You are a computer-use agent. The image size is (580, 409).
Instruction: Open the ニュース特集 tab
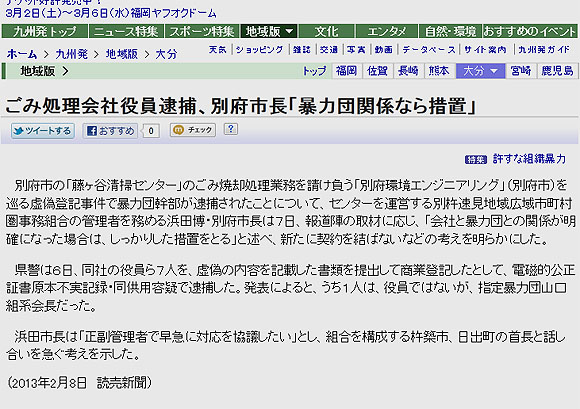pyautogui.click(x=126, y=31)
